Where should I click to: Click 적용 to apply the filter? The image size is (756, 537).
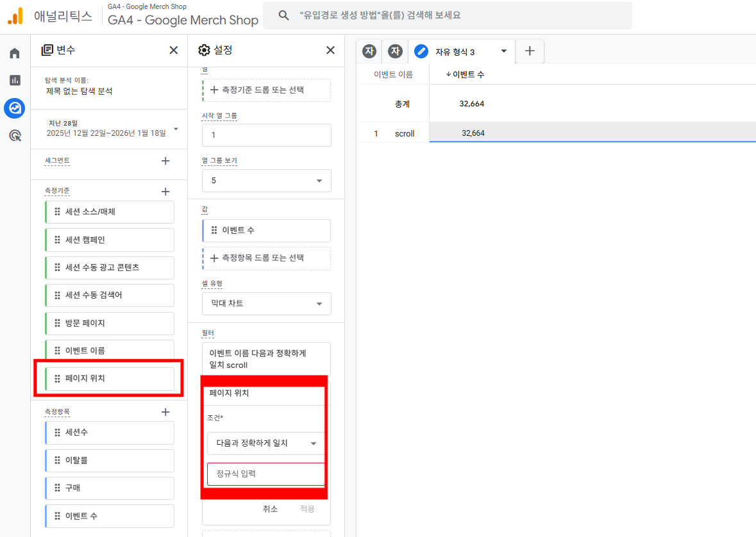tap(307, 509)
